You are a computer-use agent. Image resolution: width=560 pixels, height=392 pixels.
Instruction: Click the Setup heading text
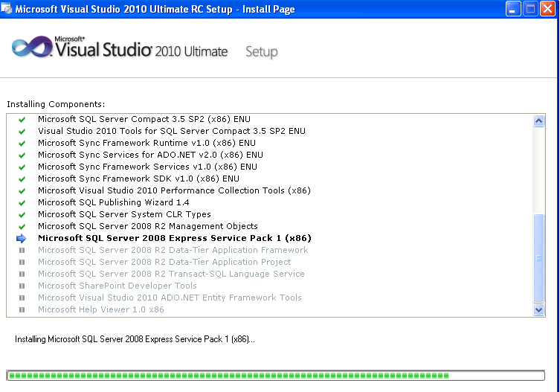(262, 52)
